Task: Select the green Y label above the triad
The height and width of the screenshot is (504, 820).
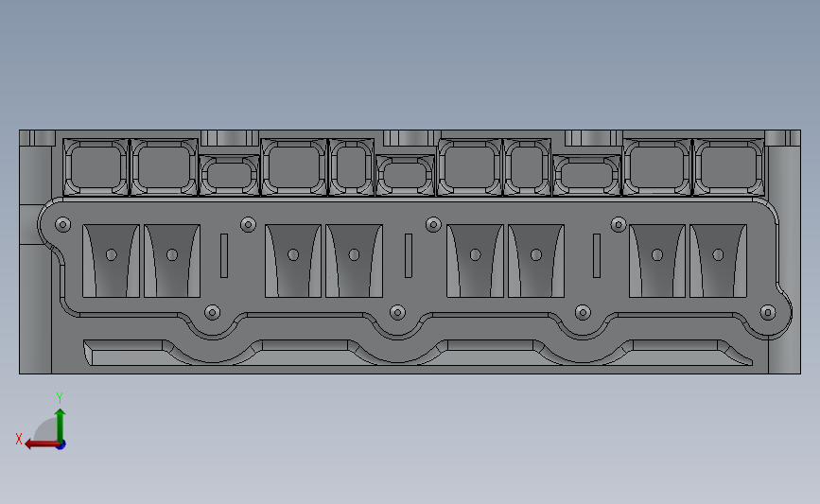Action: pyautogui.click(x=60, y=398)
